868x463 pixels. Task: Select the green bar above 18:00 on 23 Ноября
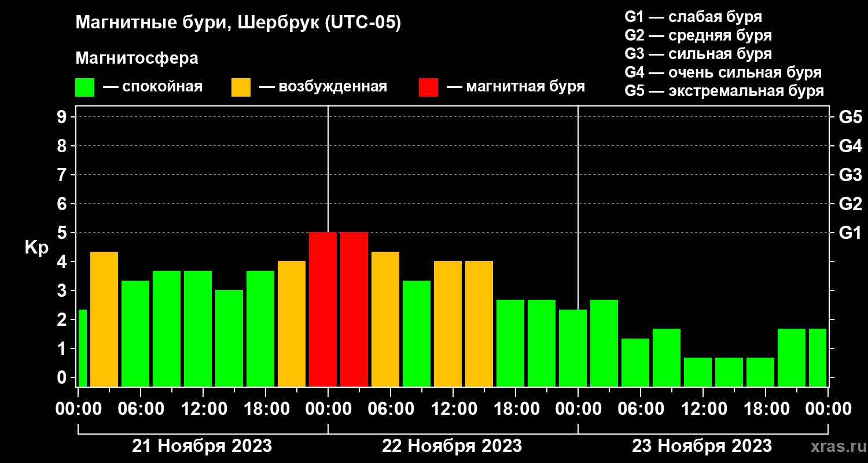(760, 372)
